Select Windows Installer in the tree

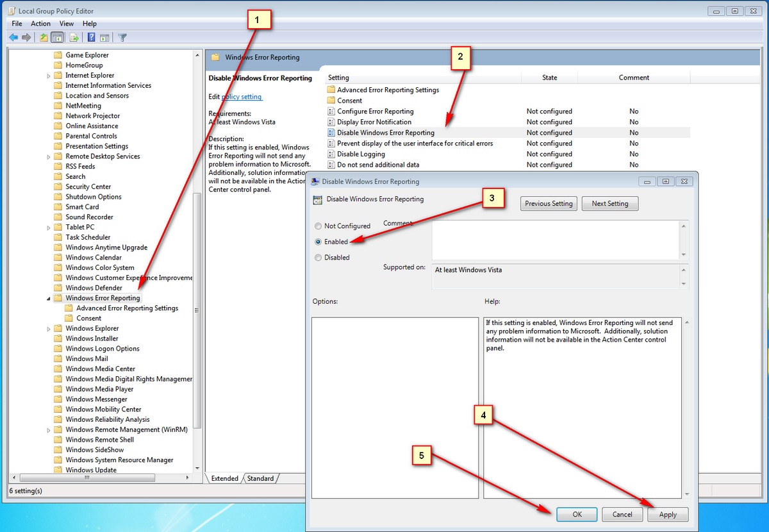(92, 338)
